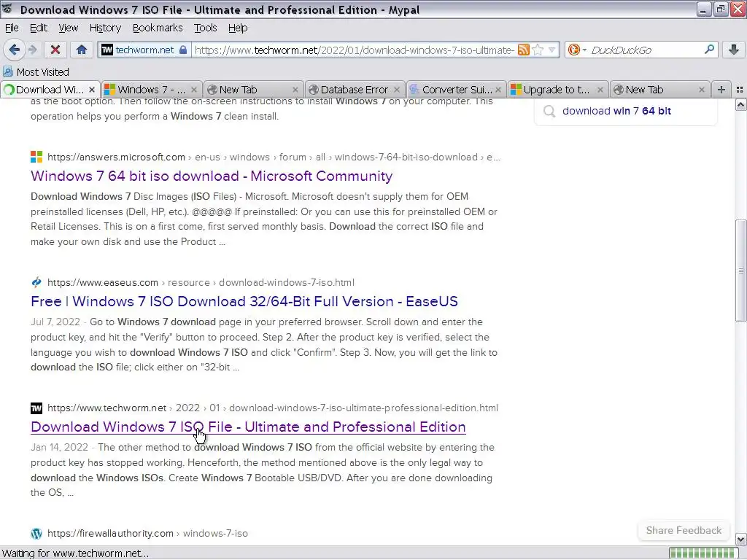
Task: Switch to the Converter Sui... tab
Action: [x=455, y=90]
